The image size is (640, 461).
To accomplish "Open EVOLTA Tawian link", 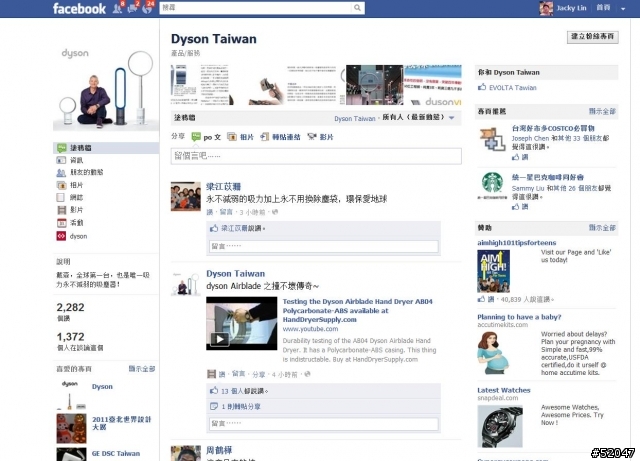I will pos(513,88).
